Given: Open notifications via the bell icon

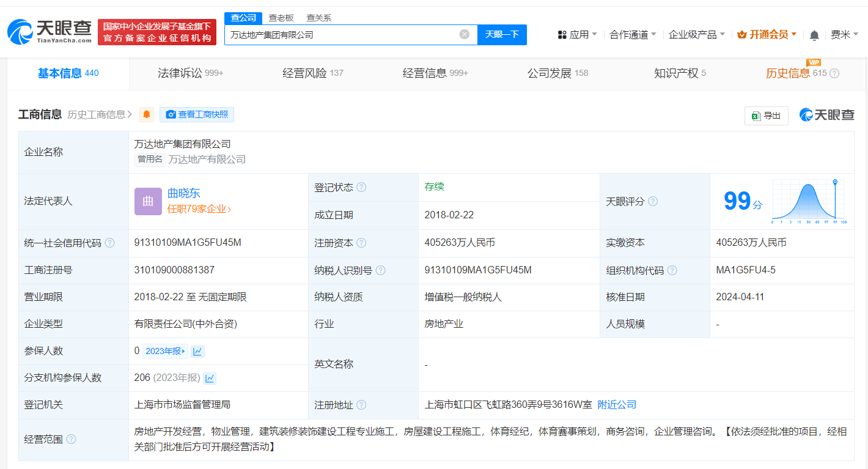Looking at the screenshot, I should pyautogui.click(x=814, y=35).
